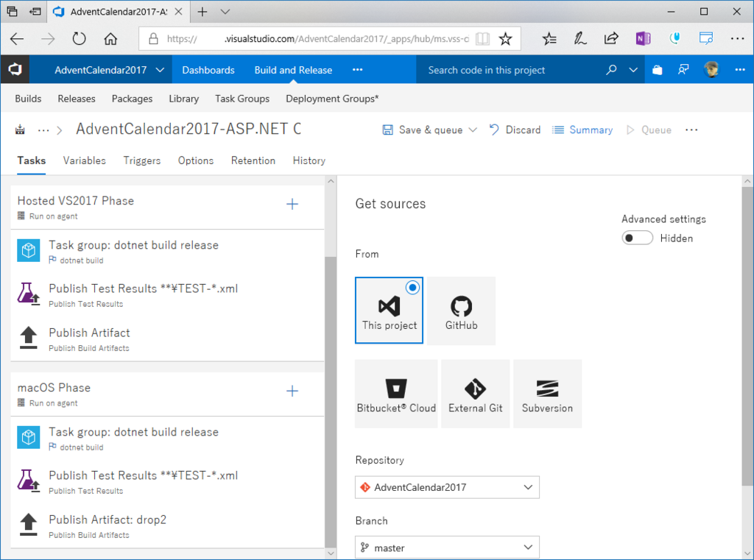
Task: Switch to the Triggers tab
Action: 142,160
